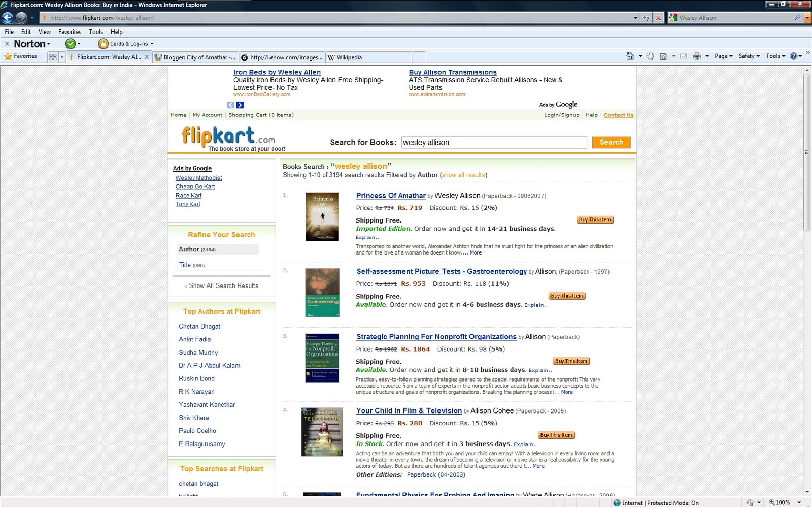Click the Home icon in command bar
Image resolution: width=812 pixels, height=508 pixels.
click(x=630, y=56)
